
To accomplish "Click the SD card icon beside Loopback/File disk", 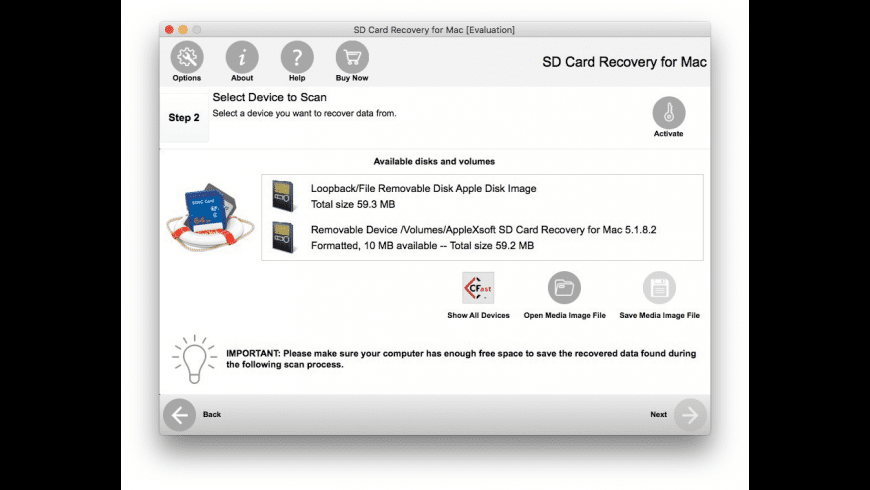I will (283, 196).
